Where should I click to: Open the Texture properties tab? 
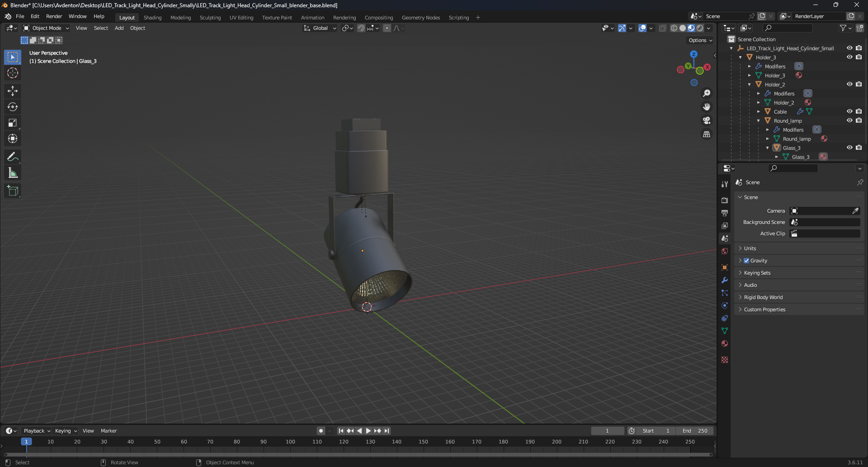pyautogui.click(x=725, y=360)
